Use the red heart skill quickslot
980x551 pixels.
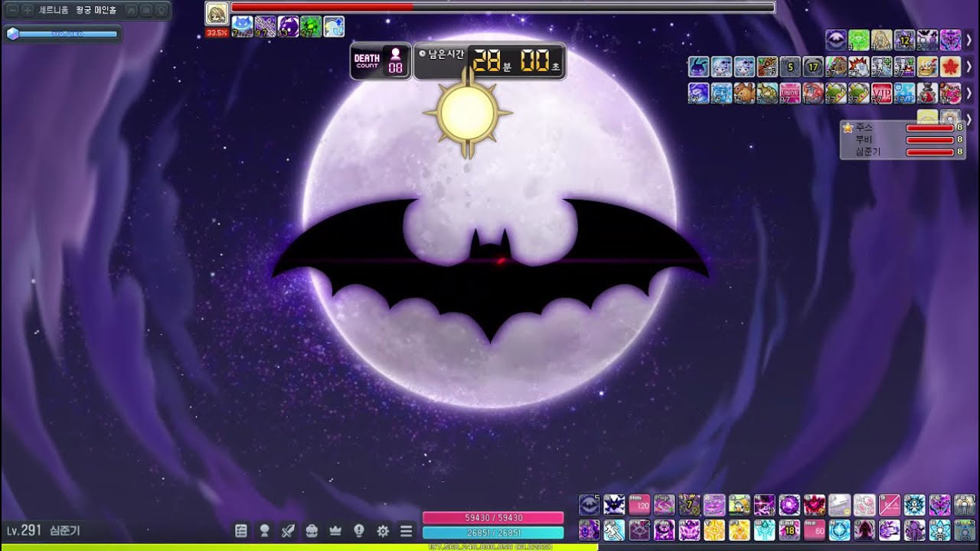[x=814, y=504]
